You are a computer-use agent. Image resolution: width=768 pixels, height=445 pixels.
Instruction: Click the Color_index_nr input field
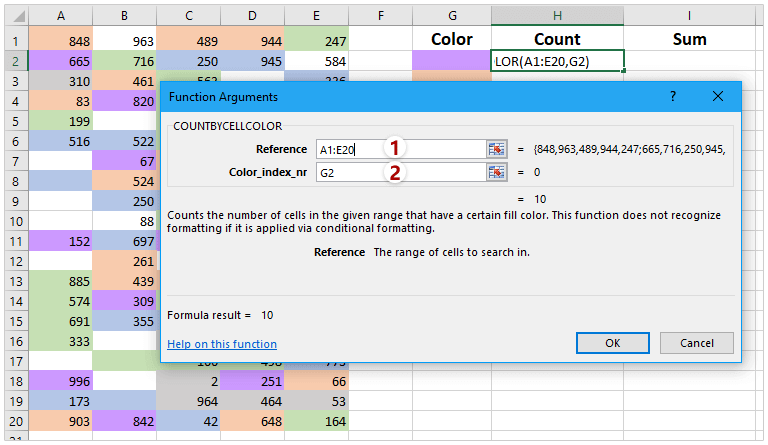[x=400, y=172]
